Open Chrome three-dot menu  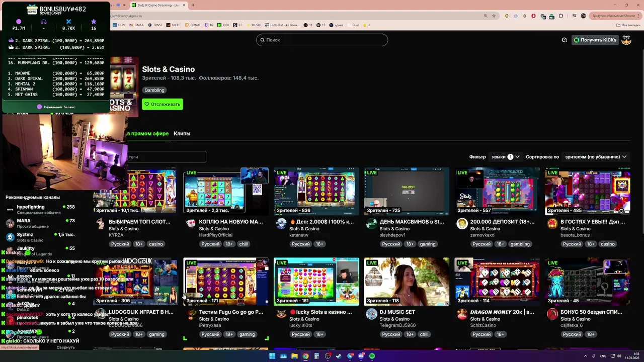(638, 16)
